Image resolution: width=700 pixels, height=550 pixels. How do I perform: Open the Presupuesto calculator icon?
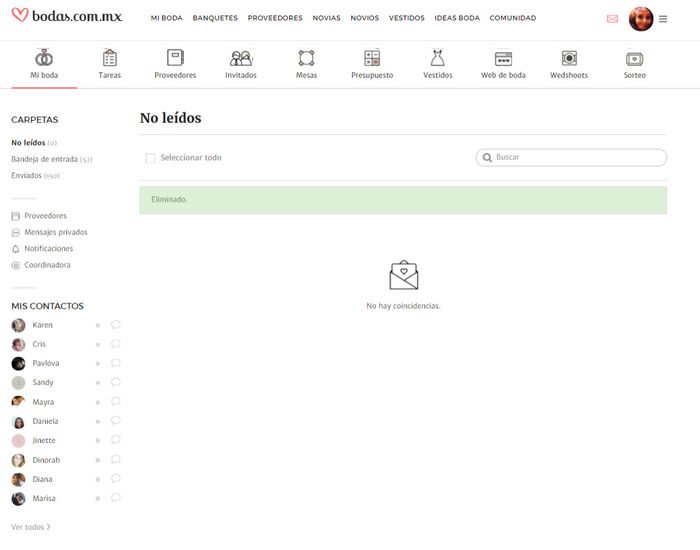pyautogui.click(x=372, y=58)
